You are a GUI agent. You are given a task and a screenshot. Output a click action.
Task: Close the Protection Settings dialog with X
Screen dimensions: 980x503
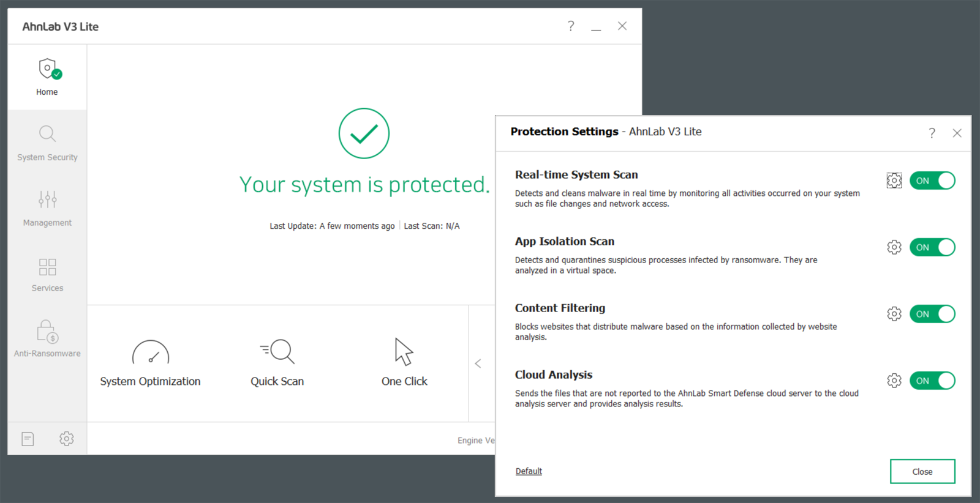(957, 133)
